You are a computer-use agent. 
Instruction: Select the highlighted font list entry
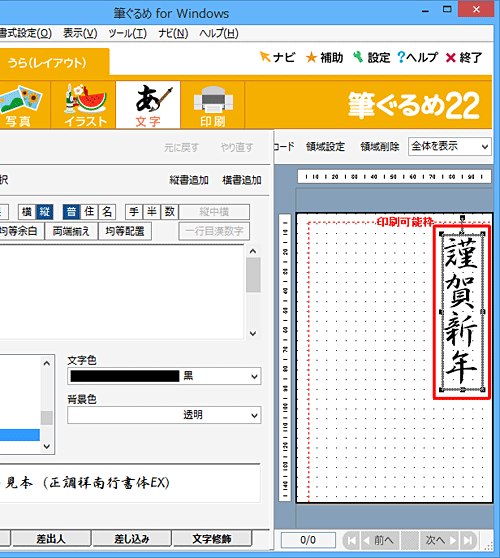point(20,435)
